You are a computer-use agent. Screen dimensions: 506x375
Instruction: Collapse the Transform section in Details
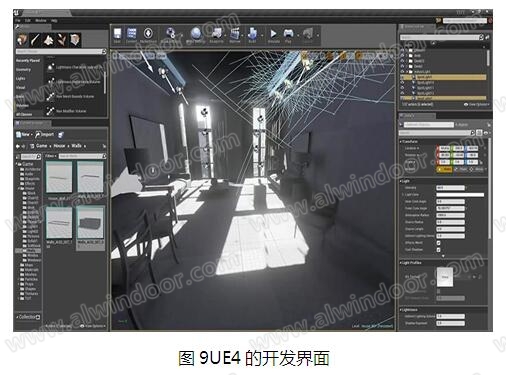[401, 142]
